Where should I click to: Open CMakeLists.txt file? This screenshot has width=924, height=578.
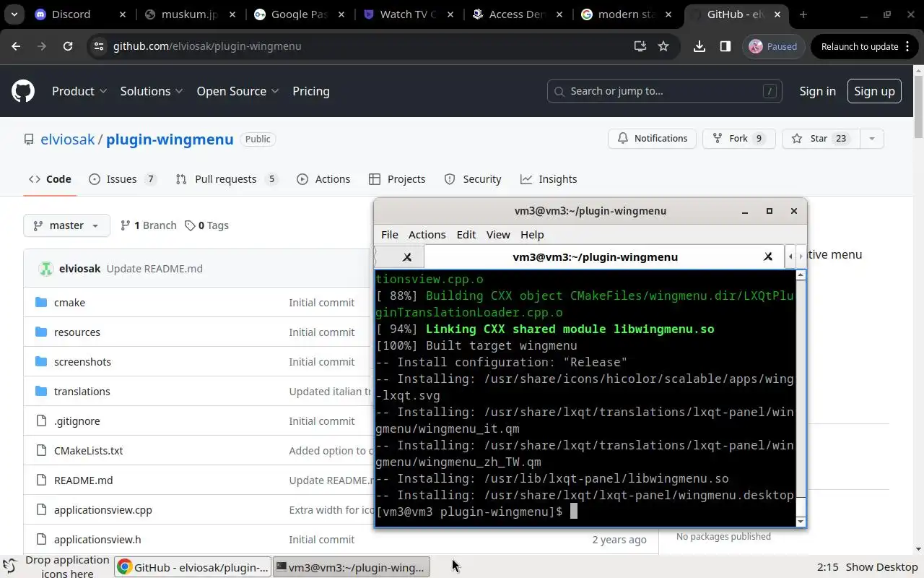(x=88, y=451)
